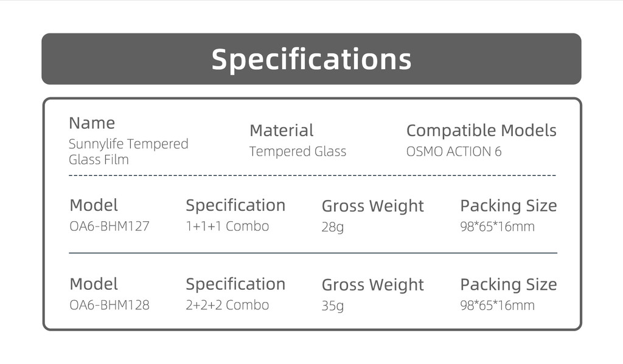Click the Specification heading above 2+2+2 Combo
This screenshot has width=623, height=364.
[235, 284]
